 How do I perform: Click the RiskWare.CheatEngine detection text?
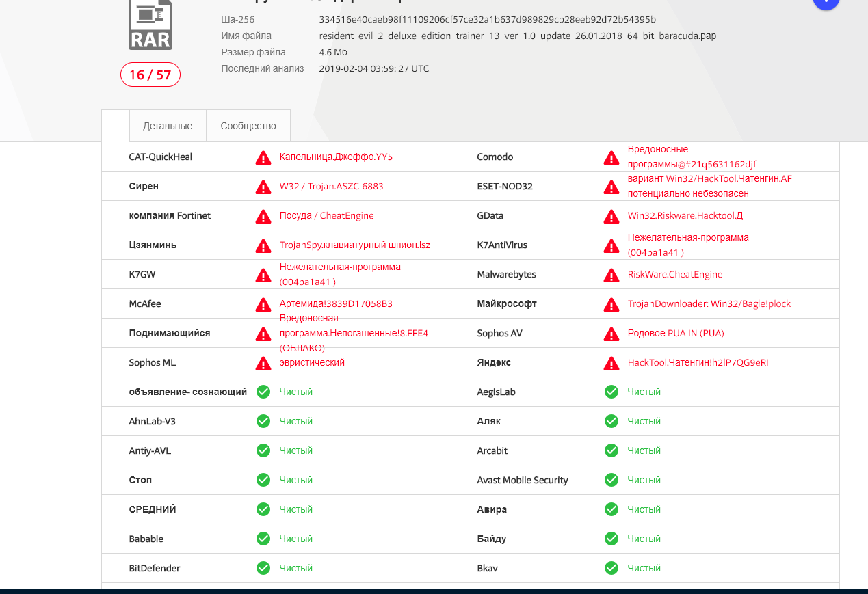[x=674, y=275]
